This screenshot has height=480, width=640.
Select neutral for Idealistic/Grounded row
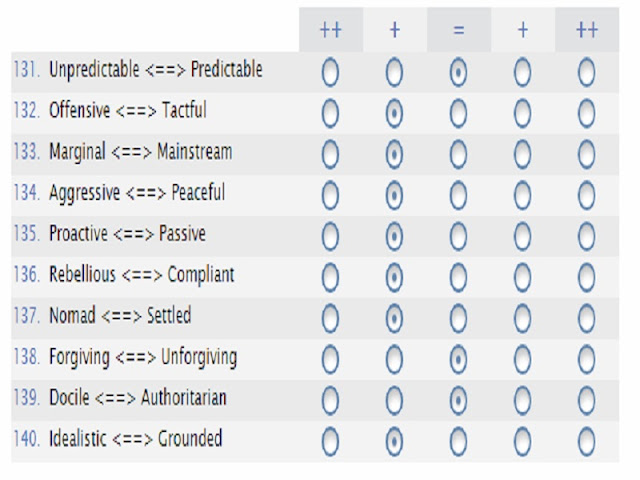pyautogui.click(x=458, y=442)
